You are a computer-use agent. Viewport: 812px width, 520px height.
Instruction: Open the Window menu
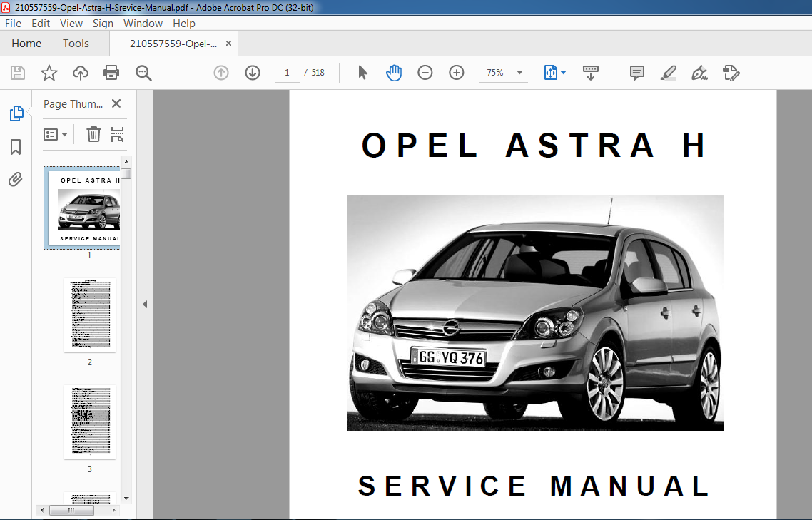click(143, 24)
